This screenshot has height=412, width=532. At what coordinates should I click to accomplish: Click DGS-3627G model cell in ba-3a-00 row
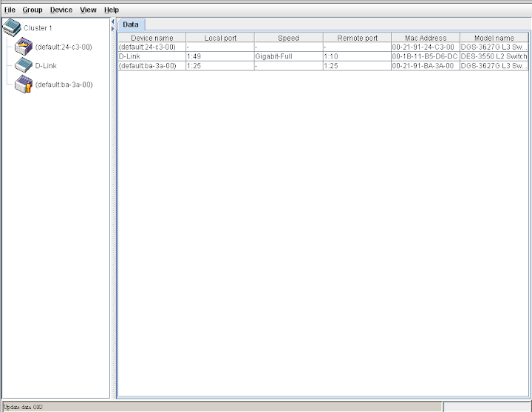pos(494,66)
